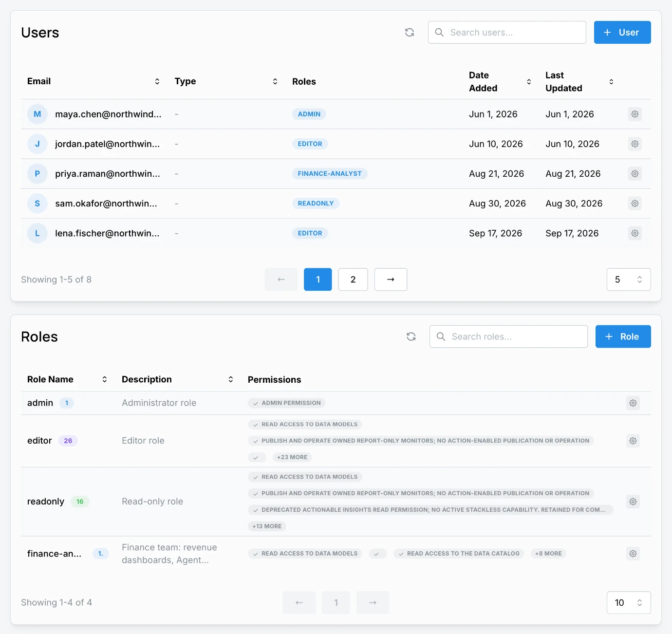Sort roles by Description column

pyautogui.click(x=231, y=379)
